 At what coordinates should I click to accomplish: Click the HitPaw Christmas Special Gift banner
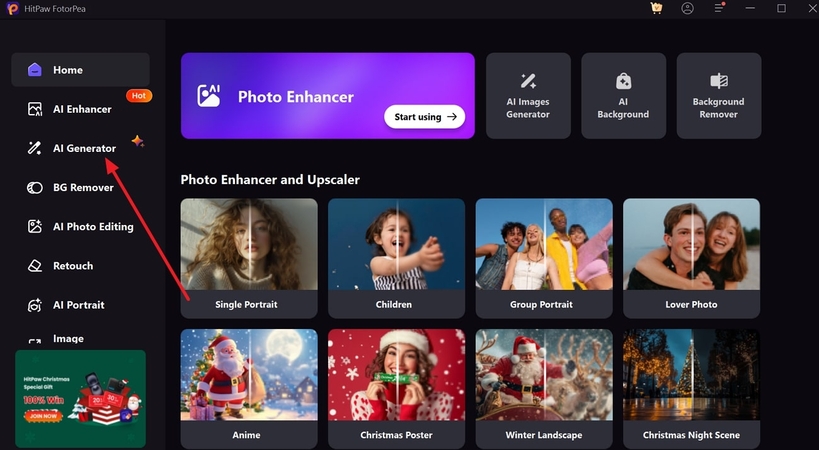[x=80, y=399]
